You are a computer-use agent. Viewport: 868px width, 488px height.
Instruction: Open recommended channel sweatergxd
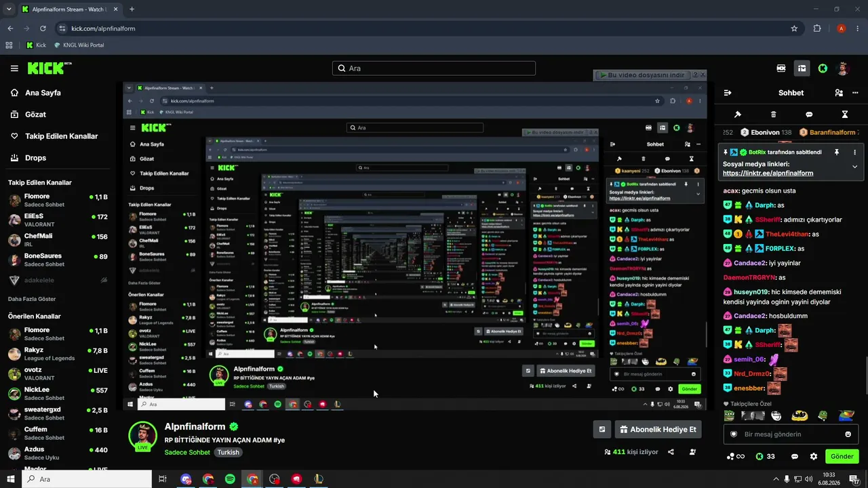[57, 413]
